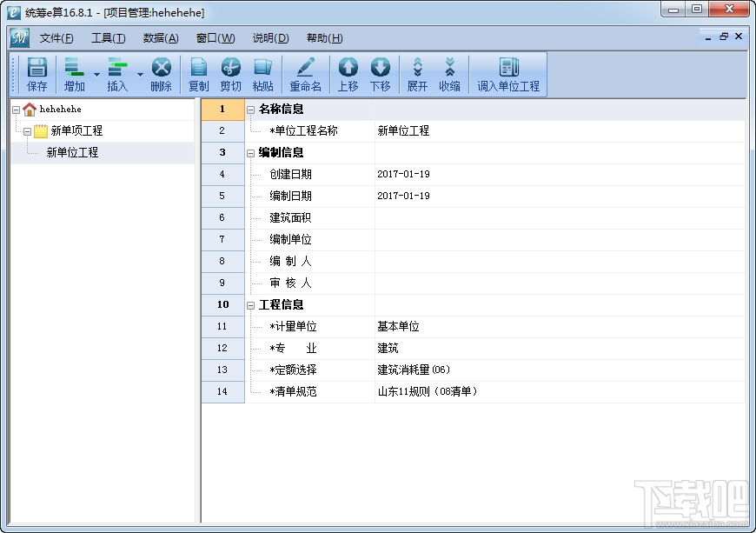
Task: Click the empty 编制单位 value field
Action: pyautogui.click(x=560, y=239)
